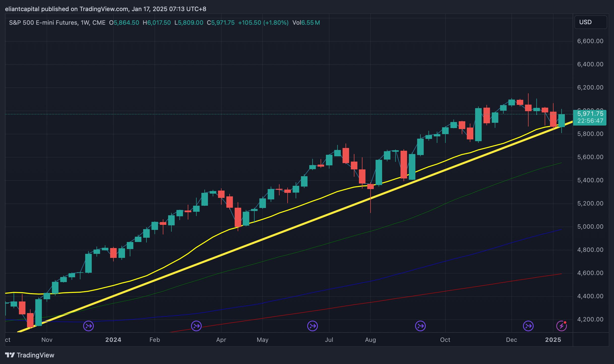Viewport: 614px width, 364px height.
Task: Click the 6,600.00 price scale label
Action: tap(590, 41)
